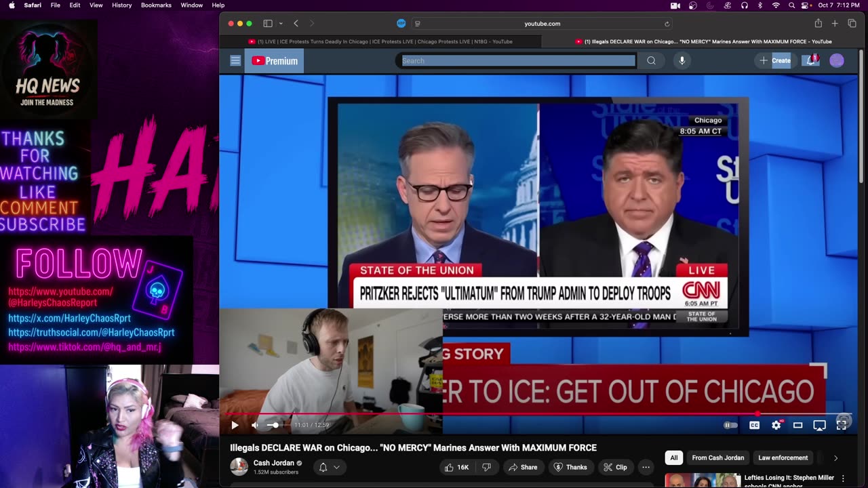Open the Safari menu
The image size is (868, 488).
[x=33, y=5]
